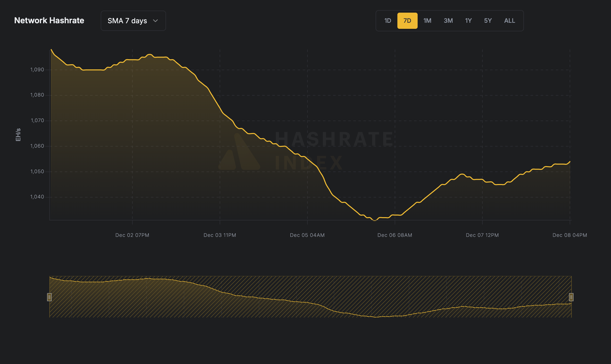Select the 3M time range button

448,20
